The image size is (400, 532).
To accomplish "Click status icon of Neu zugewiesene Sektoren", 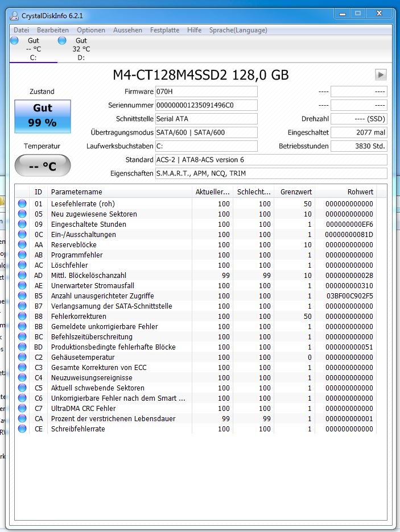I will [22, 214].
